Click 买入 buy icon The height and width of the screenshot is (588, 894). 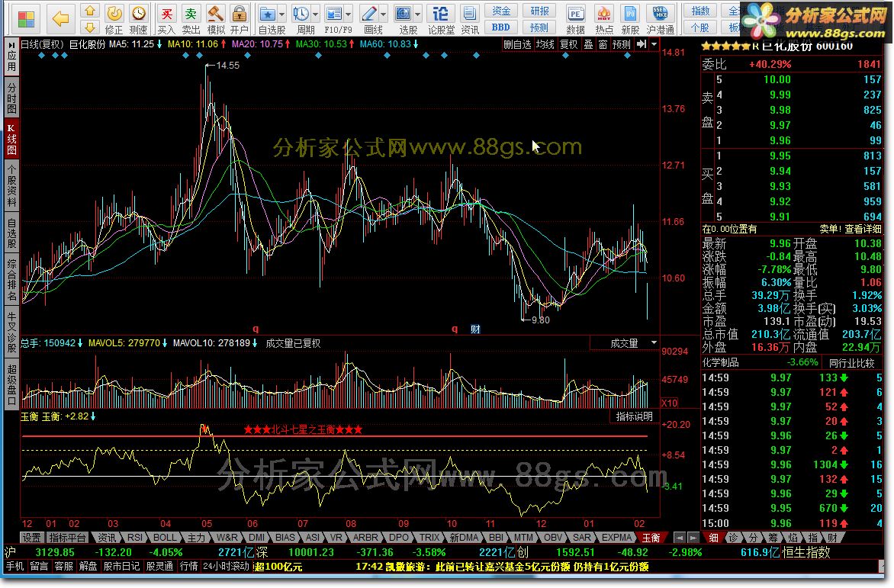pos(166,19)
